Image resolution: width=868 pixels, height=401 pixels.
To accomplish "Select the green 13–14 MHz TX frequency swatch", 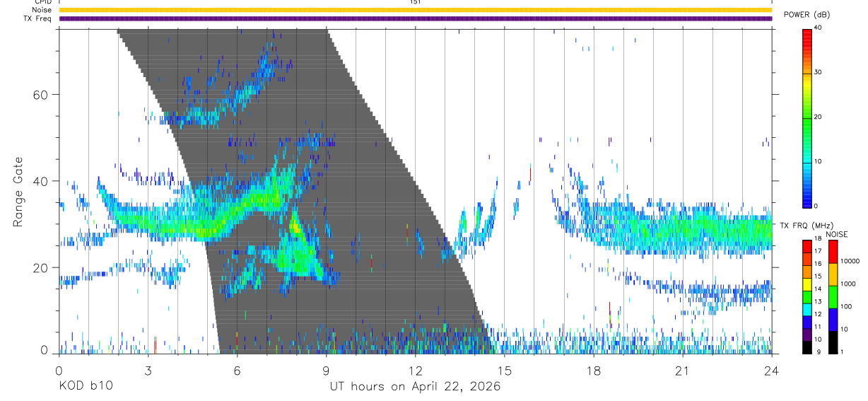I will (x=808, y=297).
